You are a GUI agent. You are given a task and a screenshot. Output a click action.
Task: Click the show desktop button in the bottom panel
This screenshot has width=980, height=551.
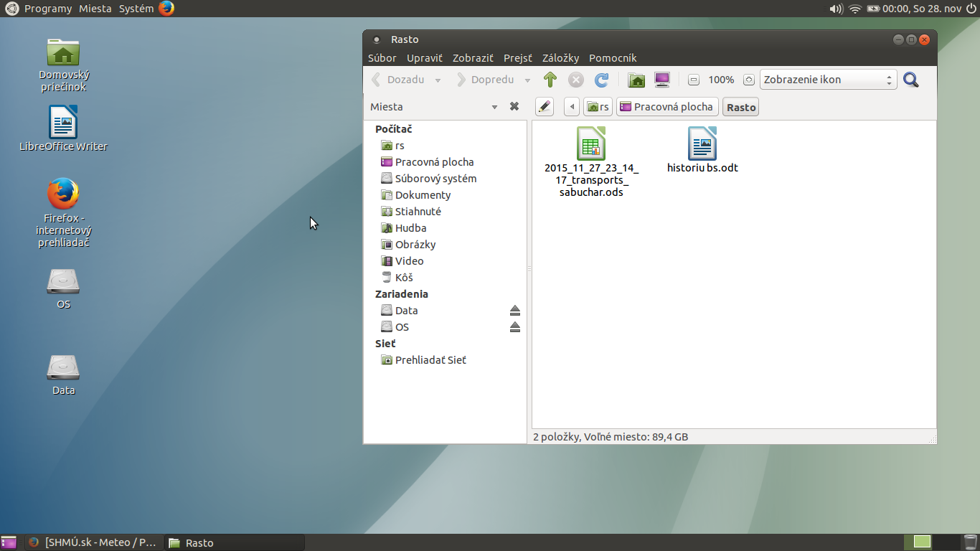(9, 542)
